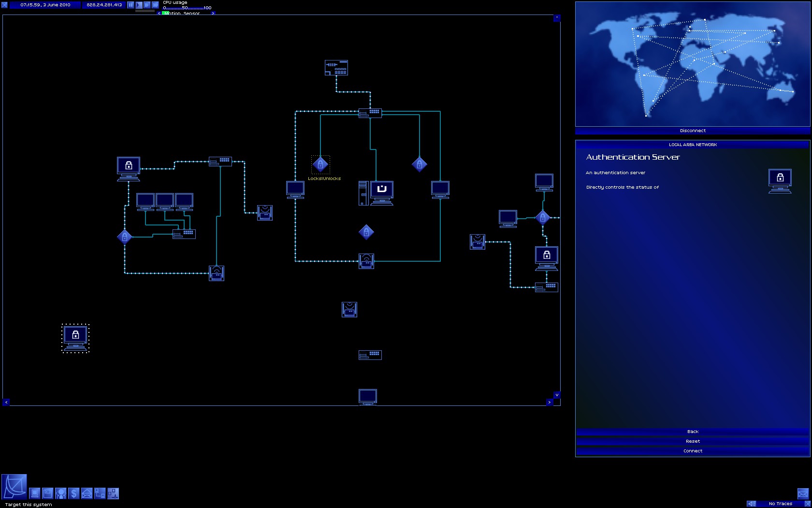Open the send mail envelope icon
Image resolution: width=812 pixels, height=508 pixels.
[x=87, y=493]
